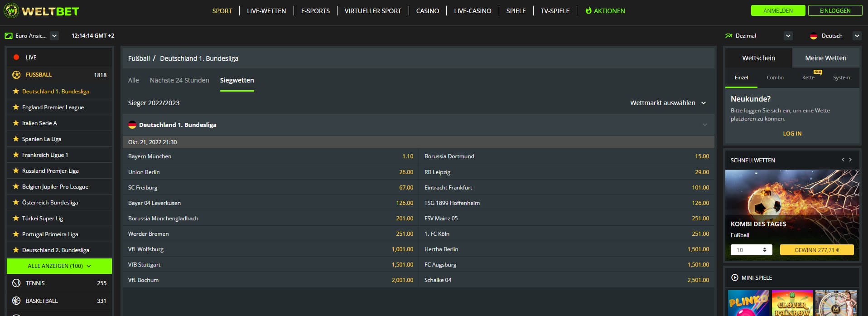
Task: Click Union Berlin odds 26.00
Action: coord(406,172)
